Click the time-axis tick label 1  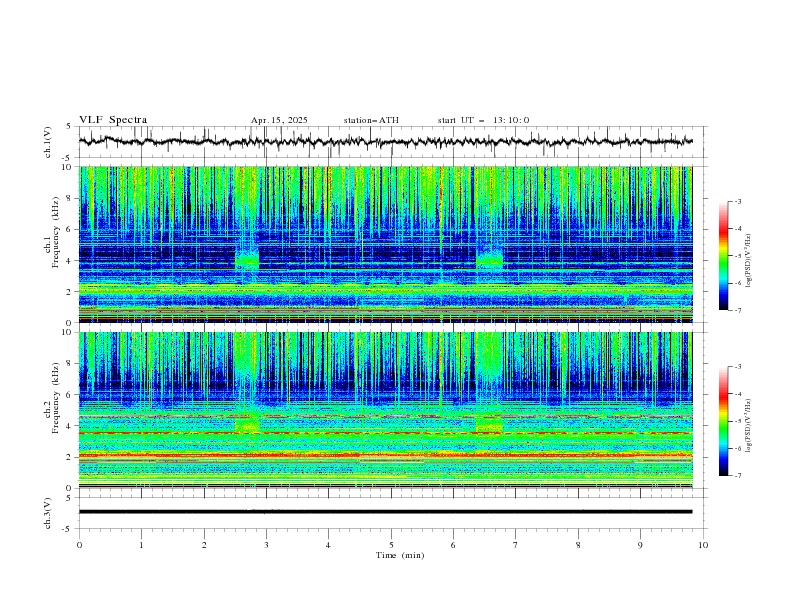[141, 545]
